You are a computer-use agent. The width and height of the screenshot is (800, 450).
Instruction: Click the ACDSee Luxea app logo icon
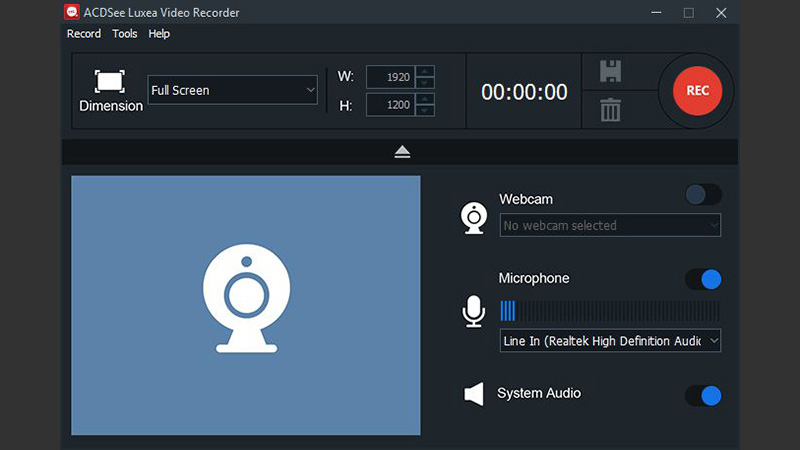pyautogui.click(x=72, y=13)
